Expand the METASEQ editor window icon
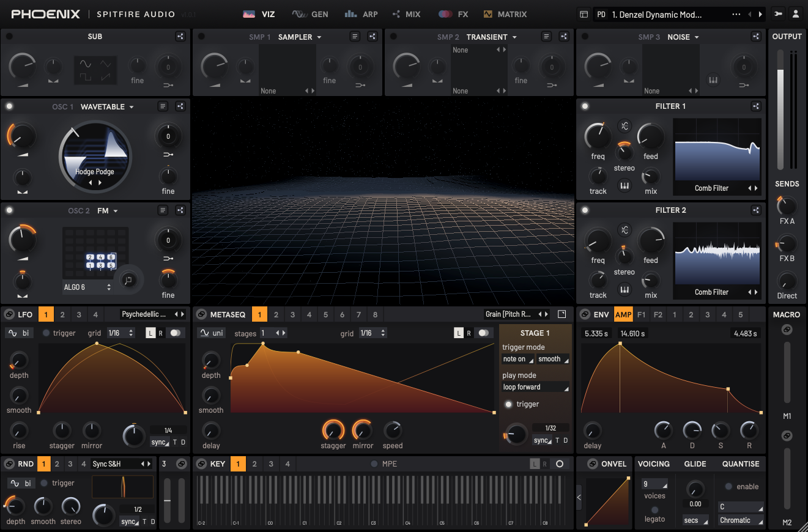Viewport: 808px width, 532px height. (562, 314)
